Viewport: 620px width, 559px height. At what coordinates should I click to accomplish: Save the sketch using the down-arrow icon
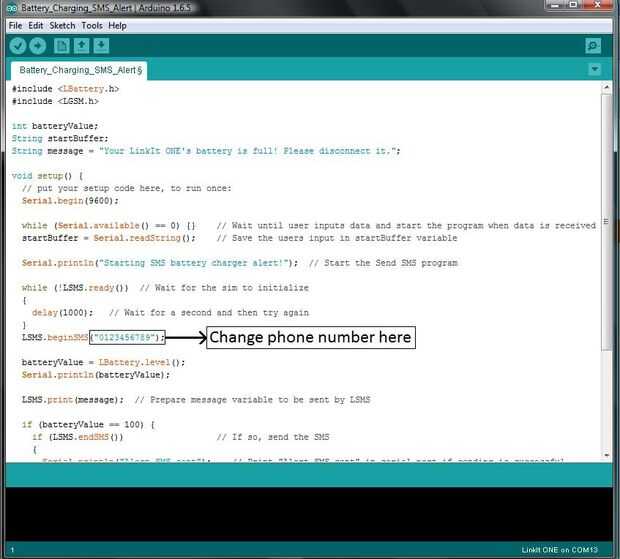point(101,46)
